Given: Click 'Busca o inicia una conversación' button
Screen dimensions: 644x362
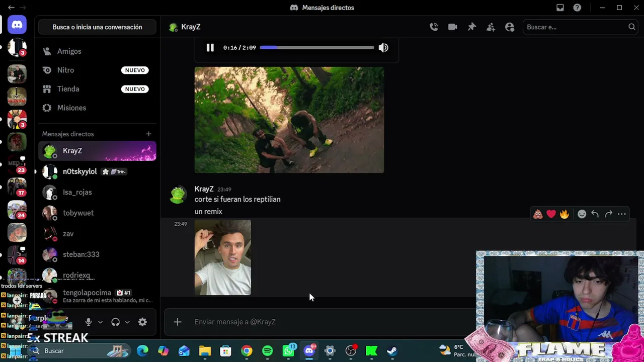Looking at the screenshot, I should coord(97,27).
